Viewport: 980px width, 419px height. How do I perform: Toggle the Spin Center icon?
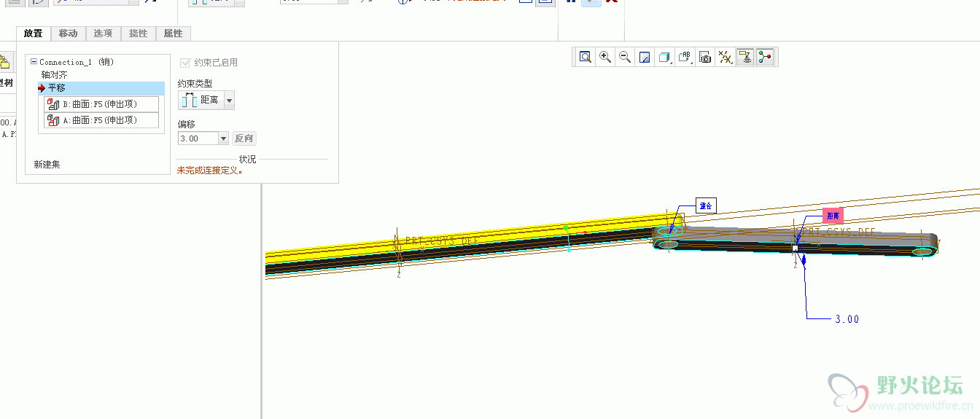pos(764,57)
